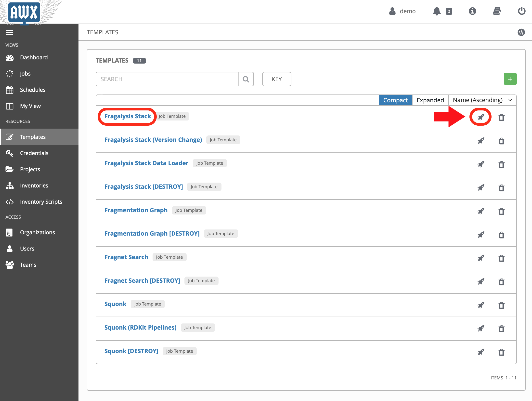The image size is (532, 401).
Task: Open My View in sidebar
Action: point(39,106)
